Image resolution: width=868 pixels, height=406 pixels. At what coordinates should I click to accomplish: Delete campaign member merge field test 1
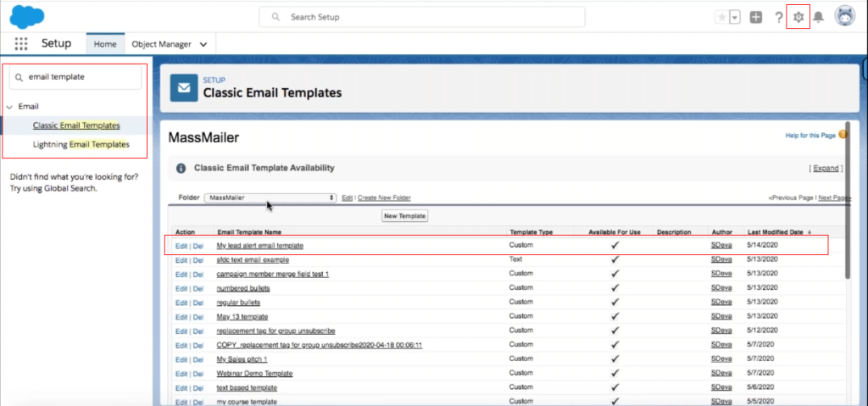click(198, 274)
